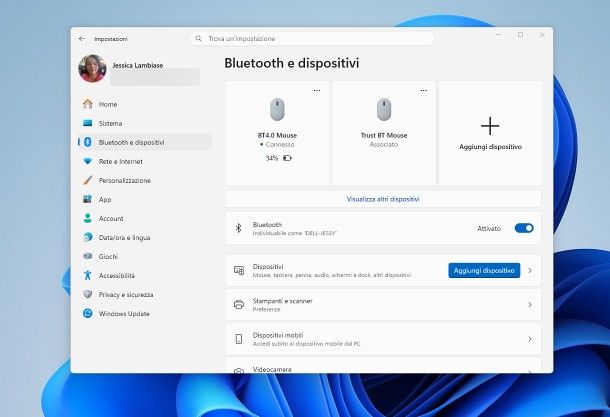Click Jessica Lambiase profile picture
This screenshot has width=610, height=417.
pyautogui.click(x=93, y=68)
